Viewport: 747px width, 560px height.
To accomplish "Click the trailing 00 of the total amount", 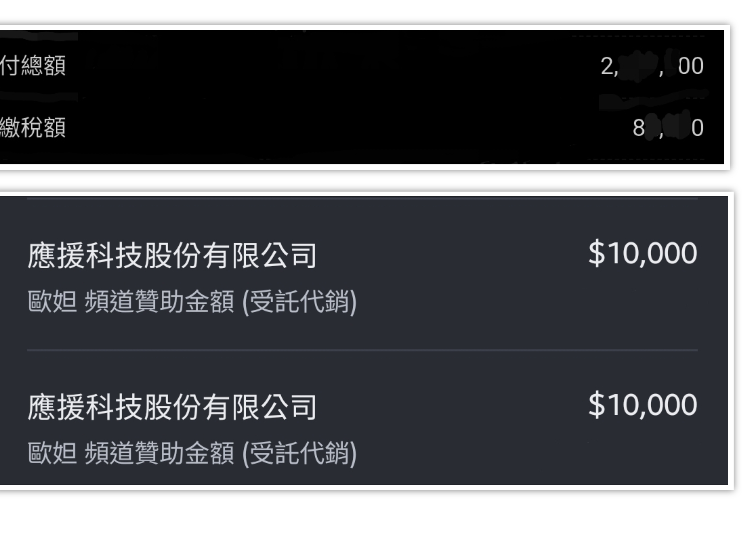I will [691, 66].
